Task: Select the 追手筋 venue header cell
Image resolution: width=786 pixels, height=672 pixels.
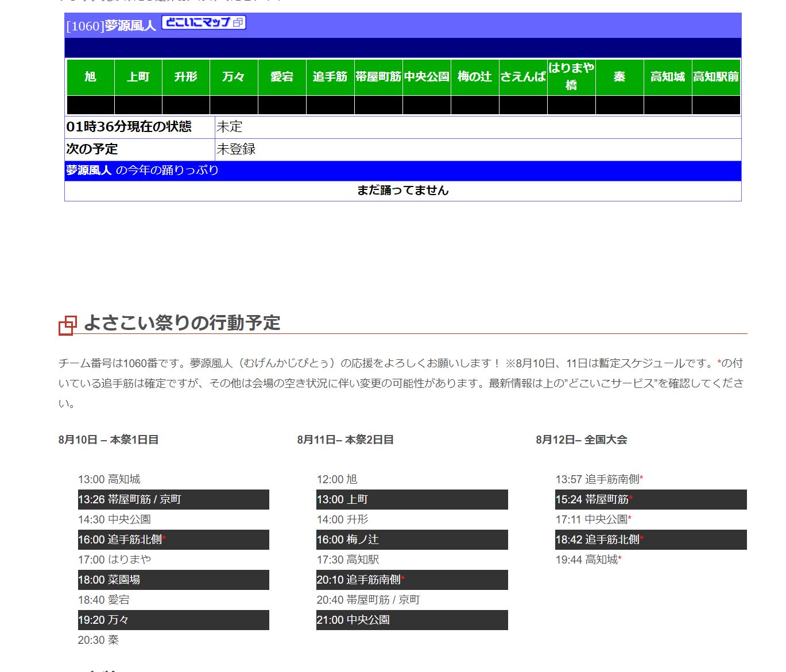Action: 330,77
